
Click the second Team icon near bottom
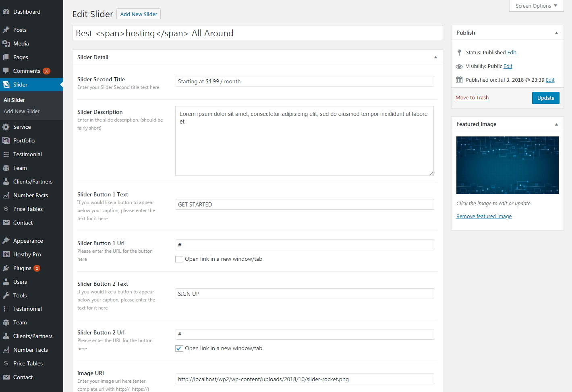(6, 322)
